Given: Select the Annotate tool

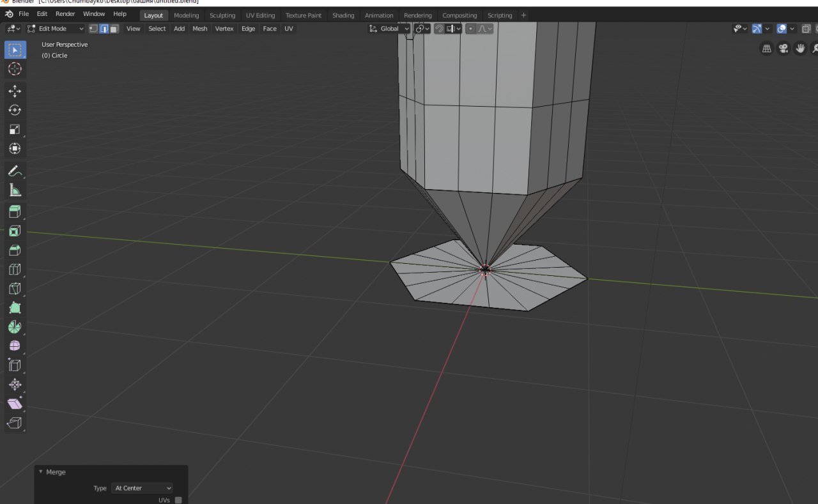Looking at the screenshot, I should pyautogui.click(x=15, y=171).
